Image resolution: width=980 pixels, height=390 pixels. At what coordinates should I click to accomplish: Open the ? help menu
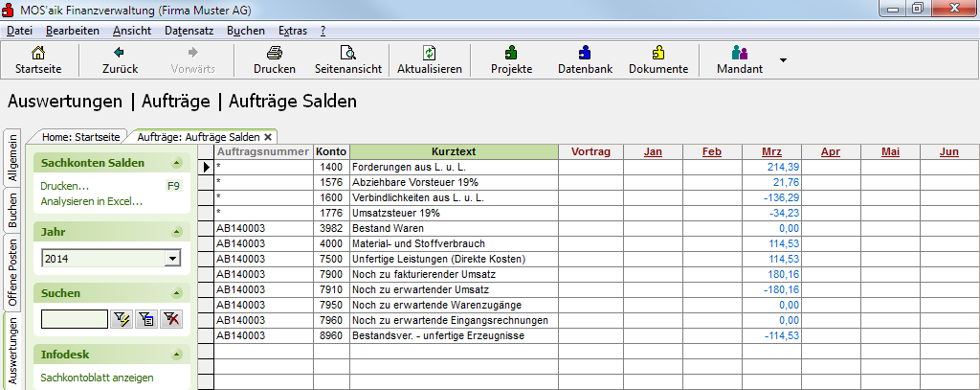(323, 31)
